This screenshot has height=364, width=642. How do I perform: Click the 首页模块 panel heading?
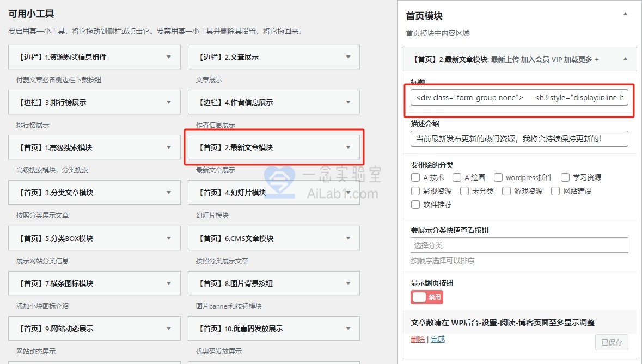coord(424,16)
